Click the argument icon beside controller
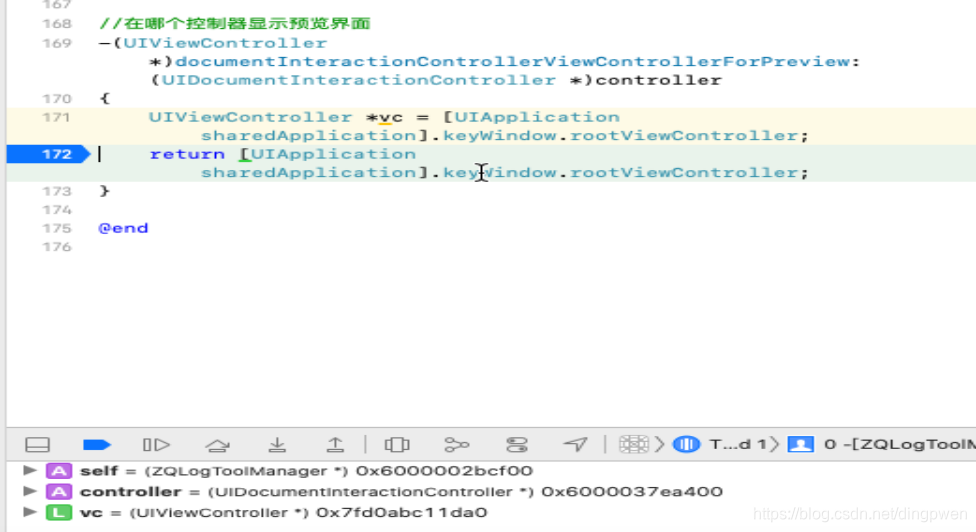976x532 pixels. tap(59, 492)
